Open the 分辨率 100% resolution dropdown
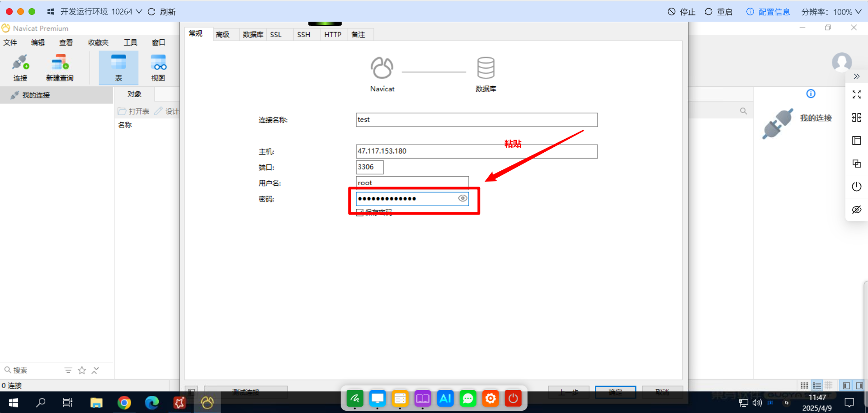Viewport: 868px width, 413px height. click(832, 12)
